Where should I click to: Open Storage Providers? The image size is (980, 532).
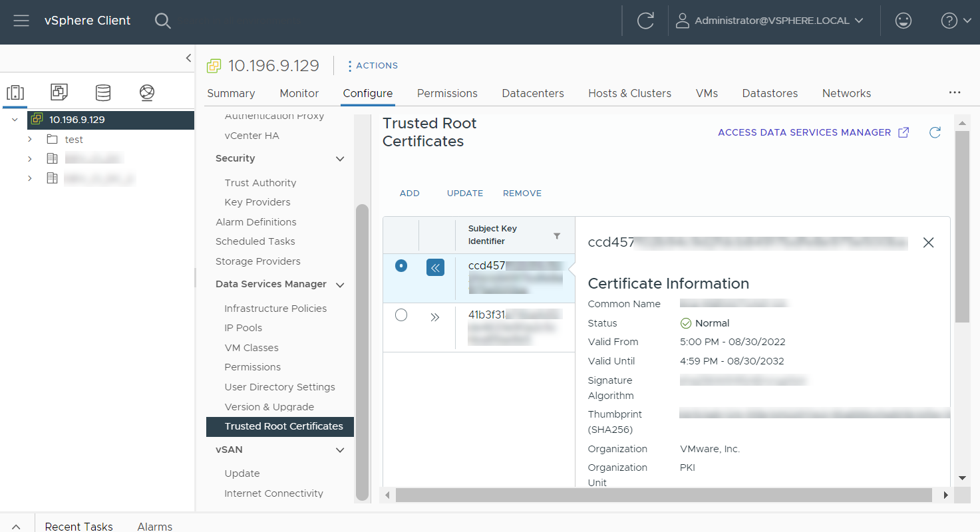click(258, 261)
